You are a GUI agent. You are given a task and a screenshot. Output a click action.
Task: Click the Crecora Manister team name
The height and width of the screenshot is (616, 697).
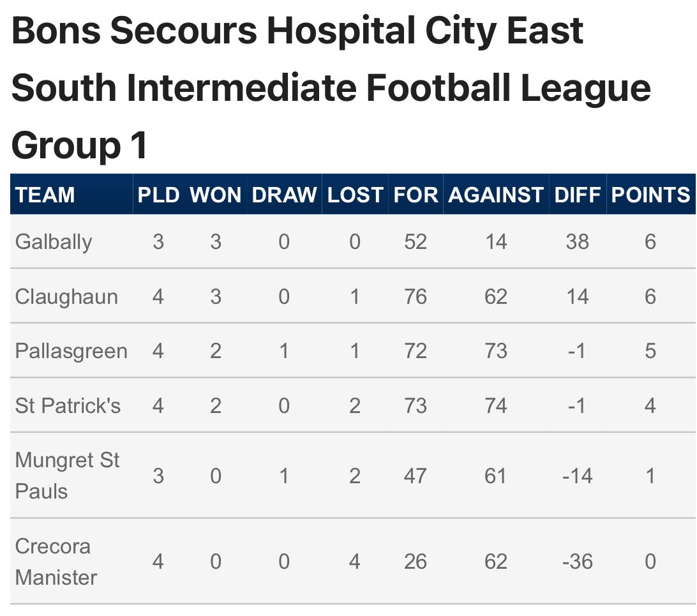pyautogui.click(x=56, y=562)
